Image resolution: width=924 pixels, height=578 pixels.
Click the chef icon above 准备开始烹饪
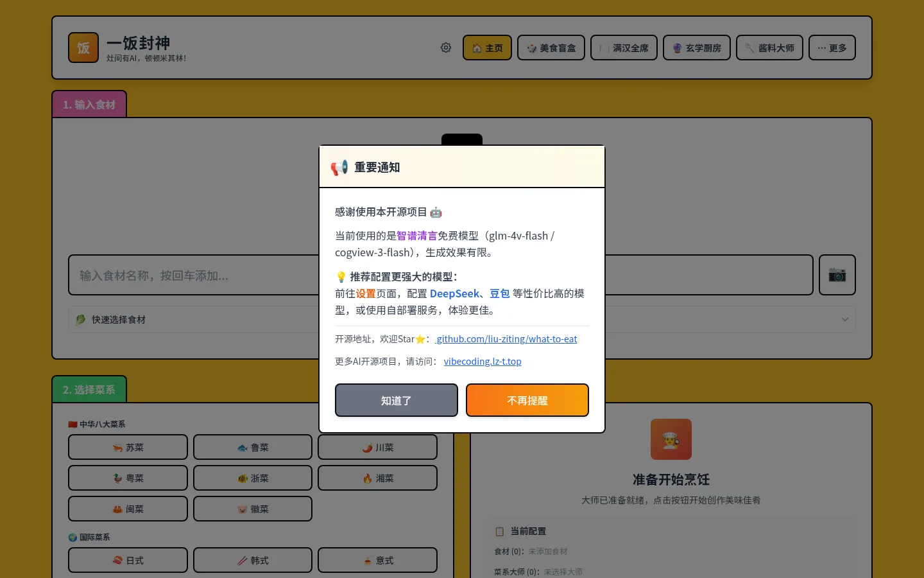tap(671, 439)
